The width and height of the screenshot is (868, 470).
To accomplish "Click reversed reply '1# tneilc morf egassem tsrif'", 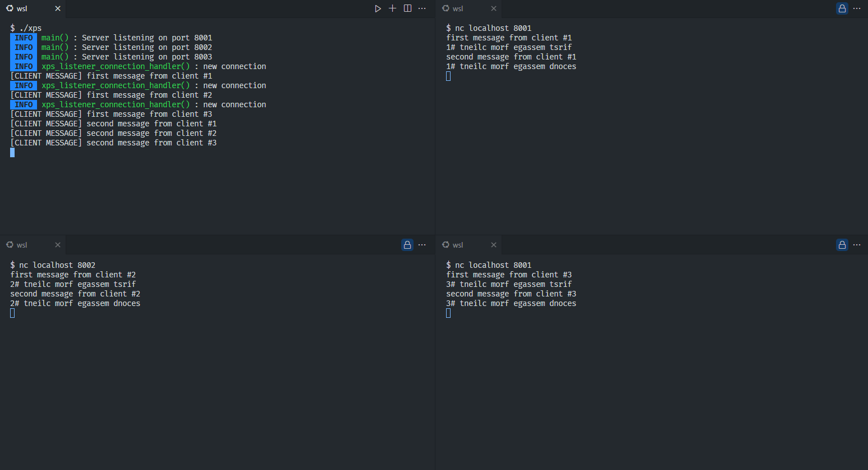I will point(509,47).
